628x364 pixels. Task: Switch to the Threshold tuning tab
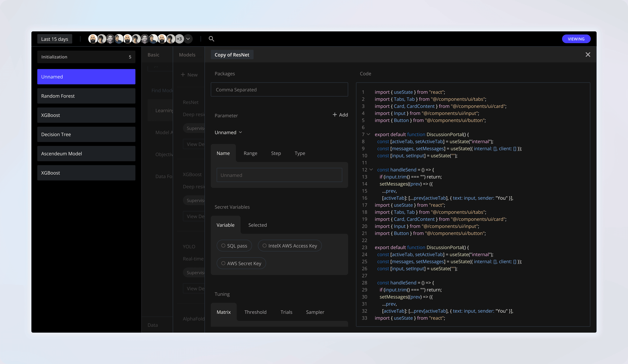255,312
